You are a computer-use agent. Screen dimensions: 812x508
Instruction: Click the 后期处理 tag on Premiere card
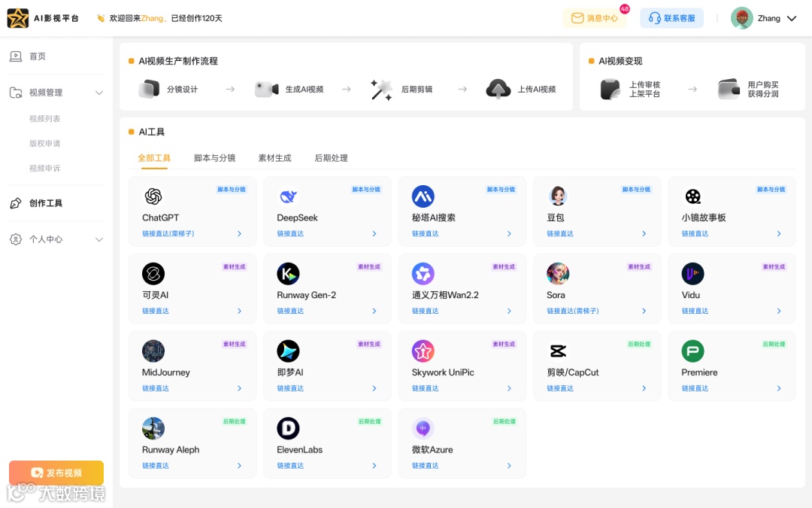click(774, 344)
